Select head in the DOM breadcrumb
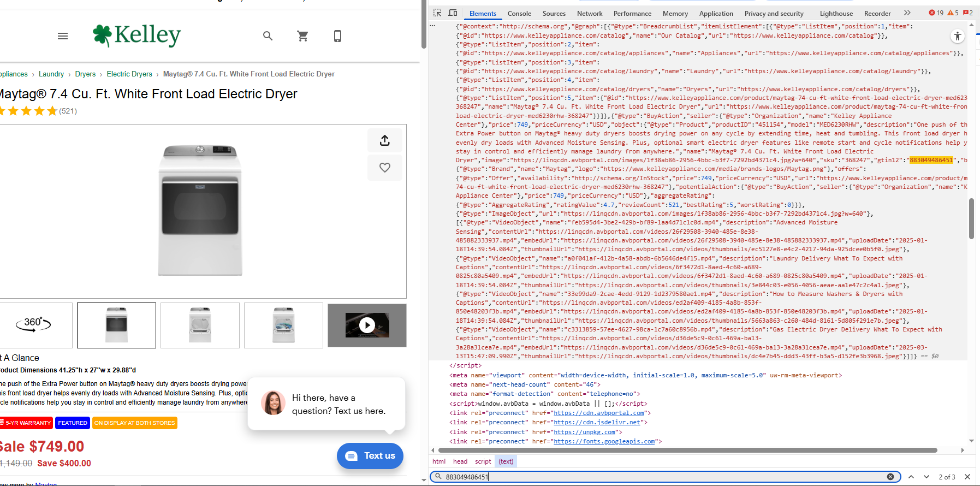980x486 pixels. click(x=460, y=462)
